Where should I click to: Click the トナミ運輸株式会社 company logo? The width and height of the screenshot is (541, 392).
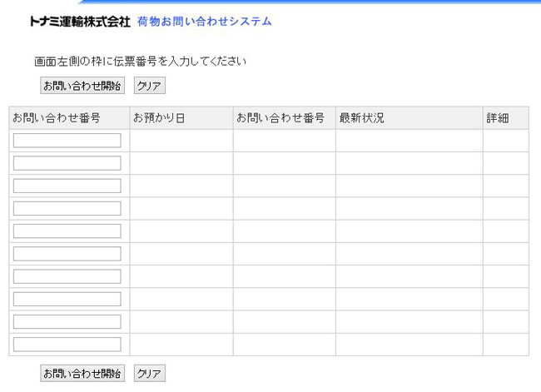[80, 22]
